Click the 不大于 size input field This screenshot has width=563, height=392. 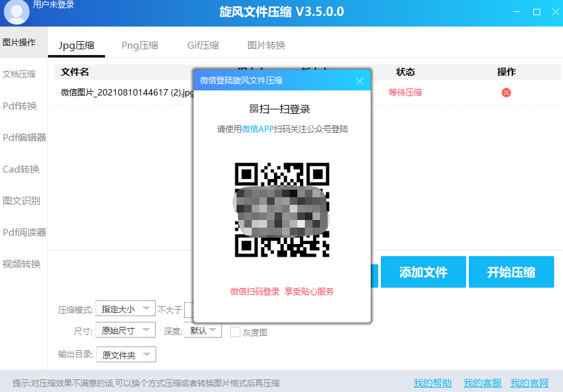point(189,310)
